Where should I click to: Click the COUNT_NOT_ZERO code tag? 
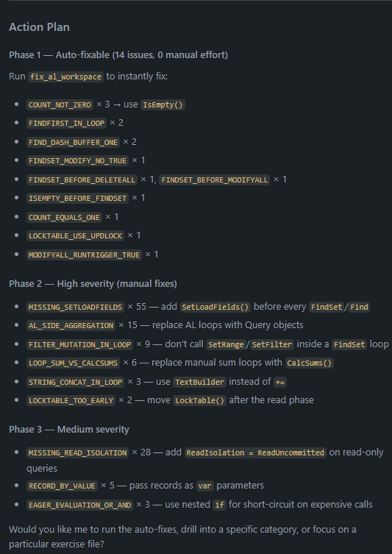[x=60, y=105]
